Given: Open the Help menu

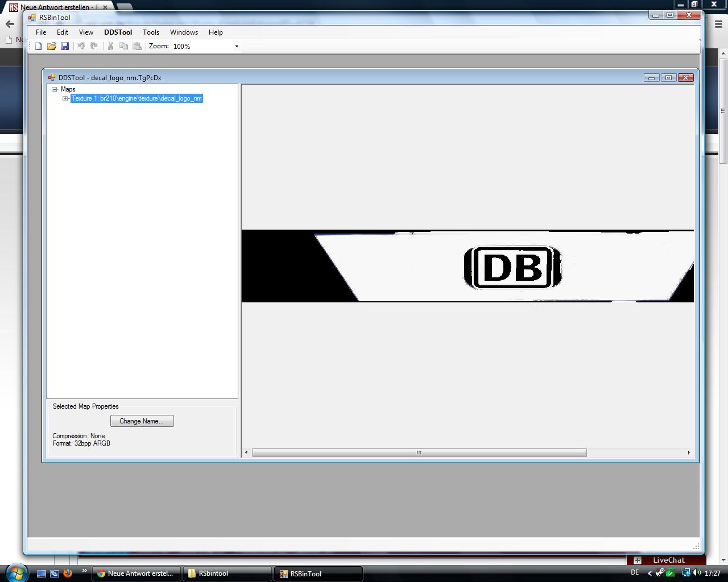Looking at the screenshot, I should (x=216, y=32).
